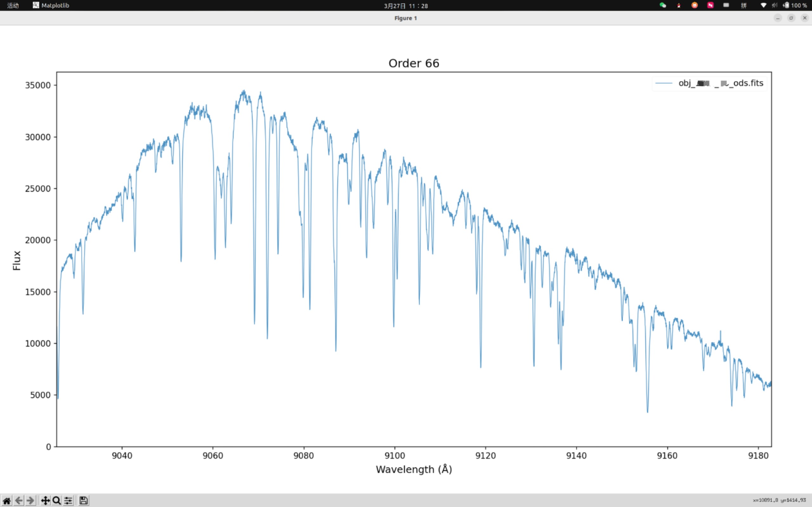This screenshot has width=812, height=507.
Task: Click the QQ penguin tray icon
Action: coord(679,5)
